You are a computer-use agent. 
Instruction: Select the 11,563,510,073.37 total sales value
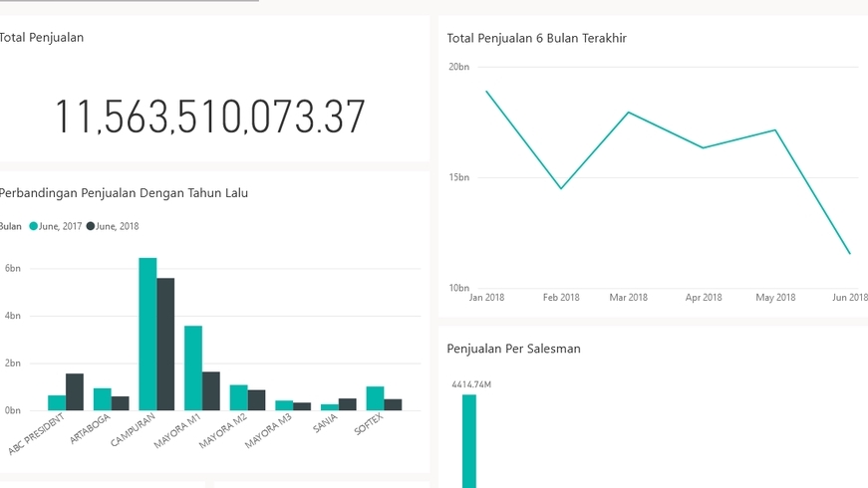coord(210,117)
